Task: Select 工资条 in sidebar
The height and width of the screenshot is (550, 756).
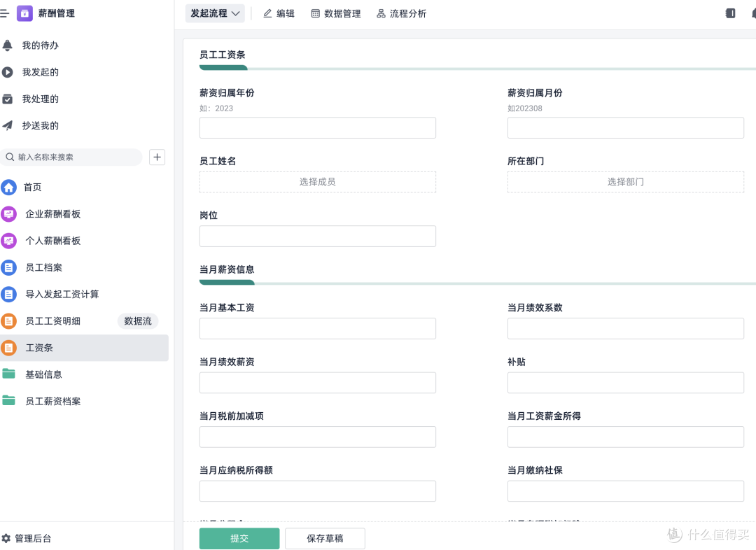Action: point(85,348)
